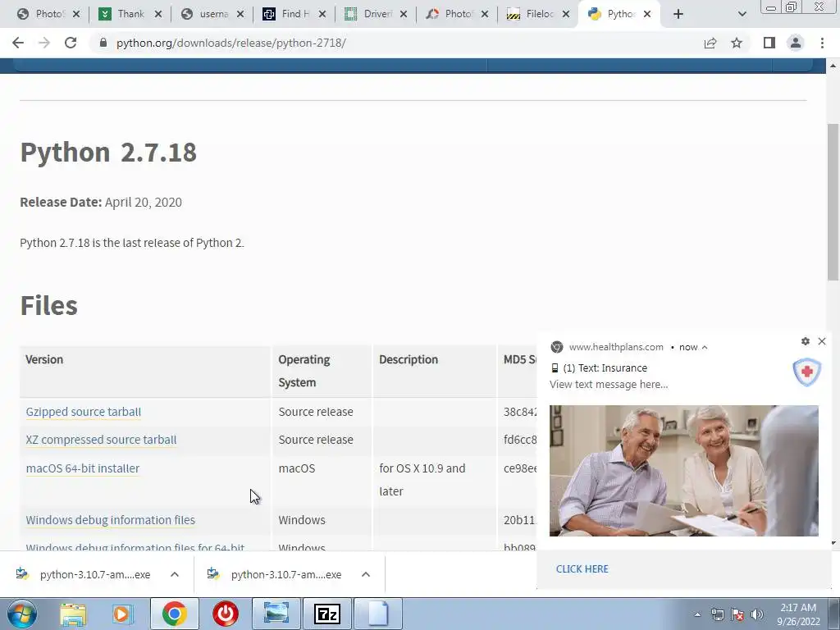This screenshot has width=840, height=630.
Task: Expand options for the second python-3.10.7 download
Action: point(366,574)
